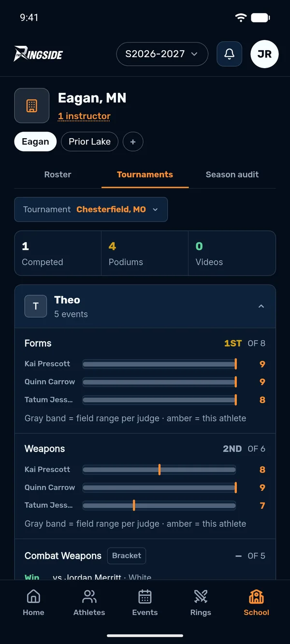Open notifications bell icon
290x644 pixels.
click(229, 54)
